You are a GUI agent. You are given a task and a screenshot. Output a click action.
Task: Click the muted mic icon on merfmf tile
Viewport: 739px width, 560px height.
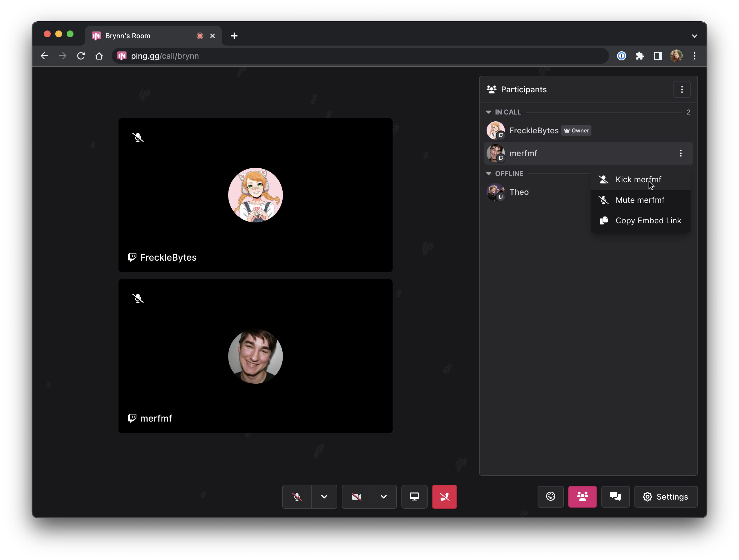138,298
